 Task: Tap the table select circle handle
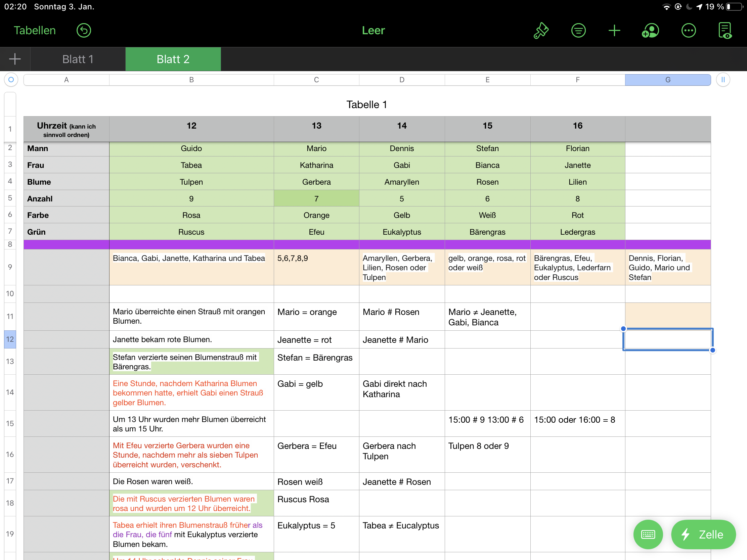tap(11, 80)
